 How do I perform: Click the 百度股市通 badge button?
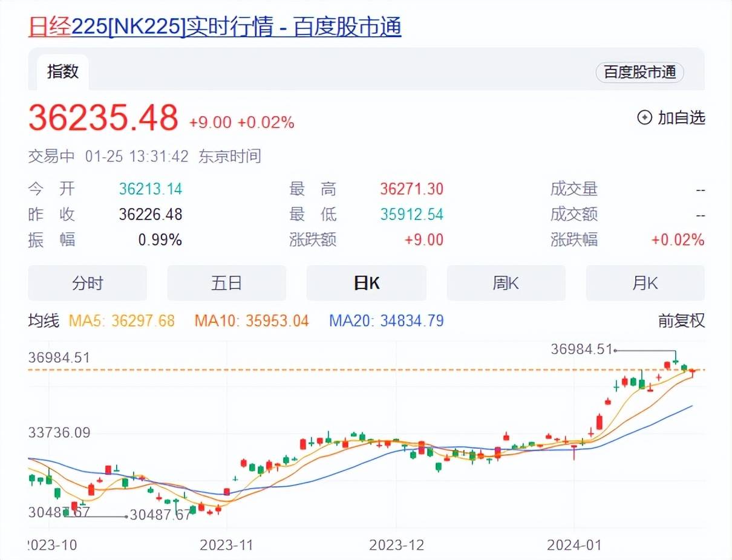tap(640, 73)
